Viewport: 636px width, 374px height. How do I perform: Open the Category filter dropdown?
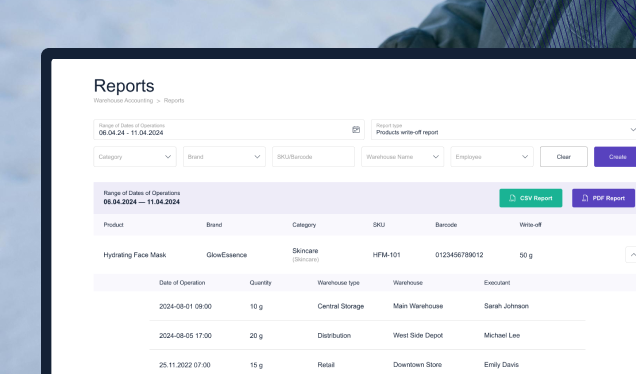click(135, 157)
